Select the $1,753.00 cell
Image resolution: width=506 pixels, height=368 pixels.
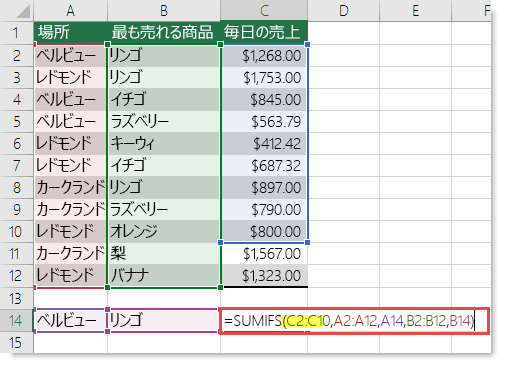(x=264, y=77)
